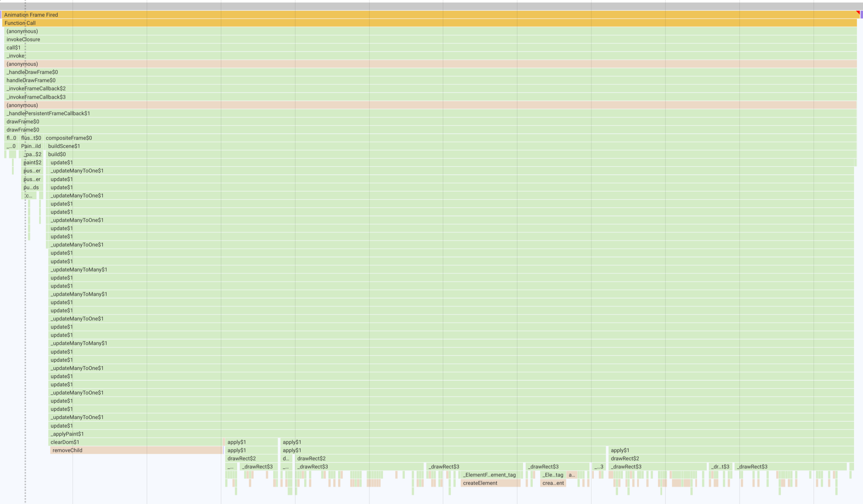Select the _ElementF...ement_tag entry

click(490, 475)
